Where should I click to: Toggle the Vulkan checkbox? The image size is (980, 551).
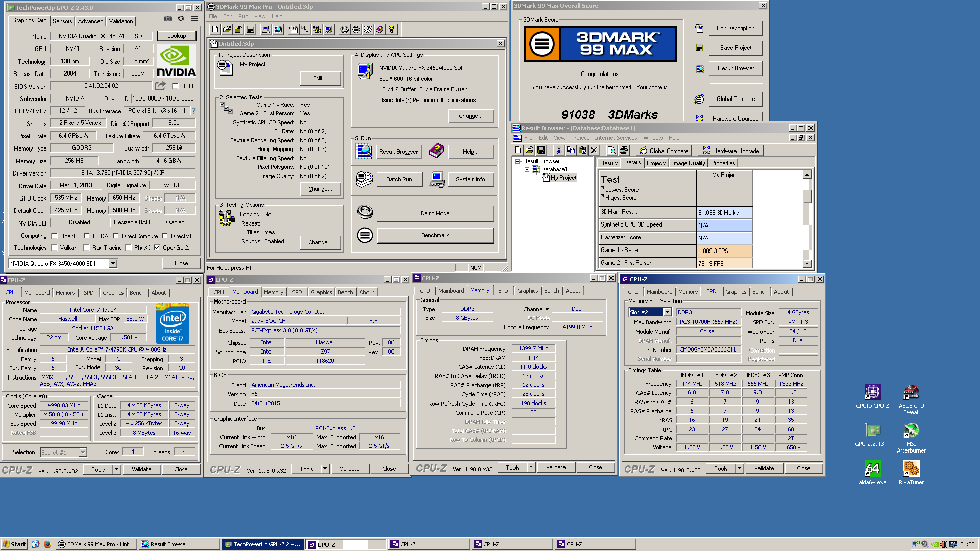54,248
